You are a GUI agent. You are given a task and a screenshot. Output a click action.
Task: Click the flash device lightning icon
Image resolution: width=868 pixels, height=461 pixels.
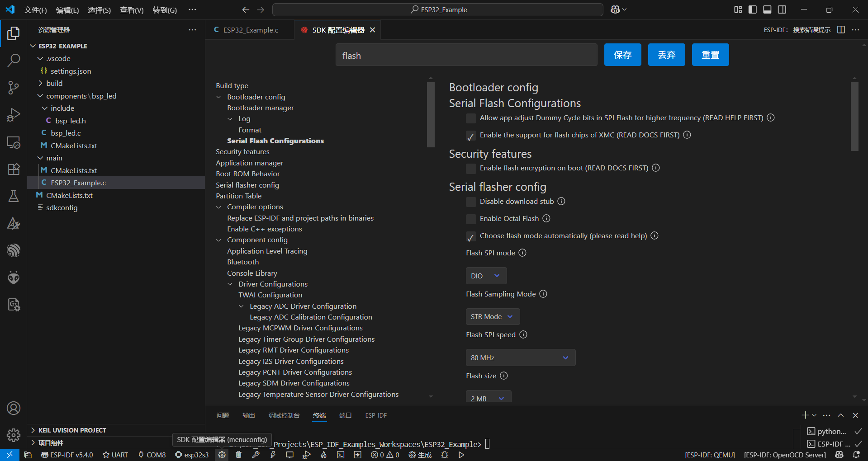(x=273, y=455)
